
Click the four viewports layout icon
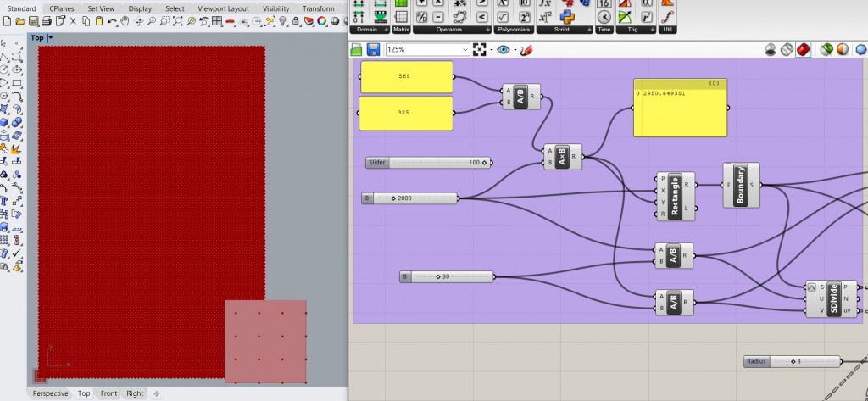click(217, 21)
